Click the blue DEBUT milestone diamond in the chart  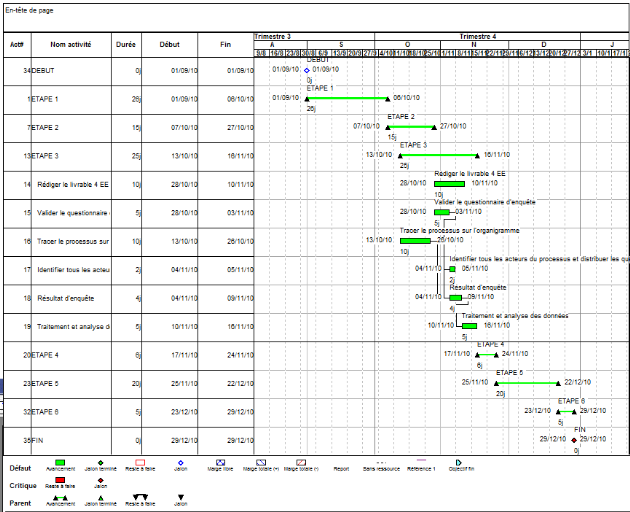[307, 70]
